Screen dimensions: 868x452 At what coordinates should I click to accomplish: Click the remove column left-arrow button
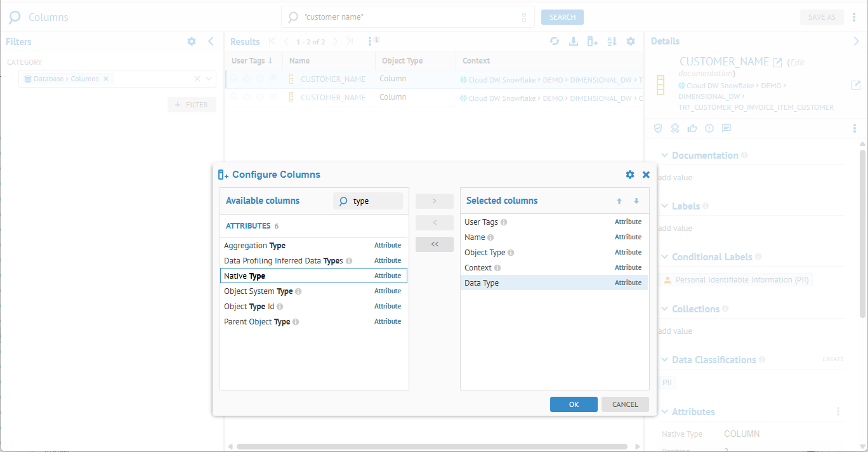[x=434, y=223]
